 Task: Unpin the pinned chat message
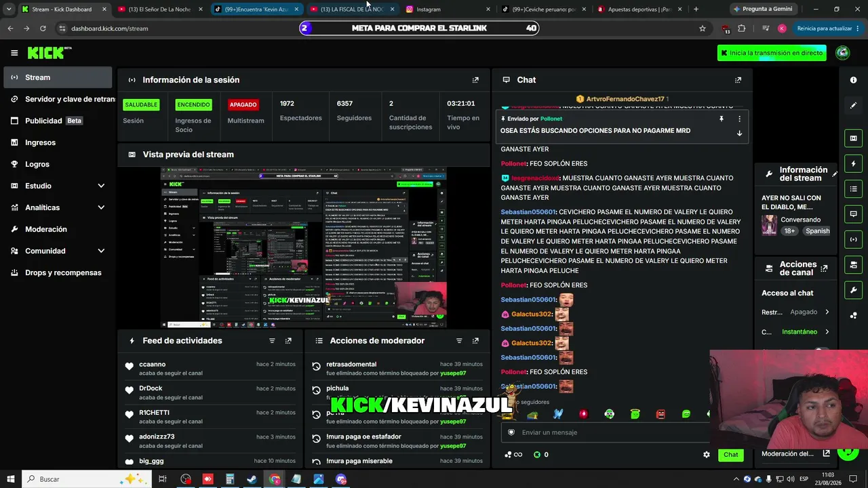tap(722, 119)
